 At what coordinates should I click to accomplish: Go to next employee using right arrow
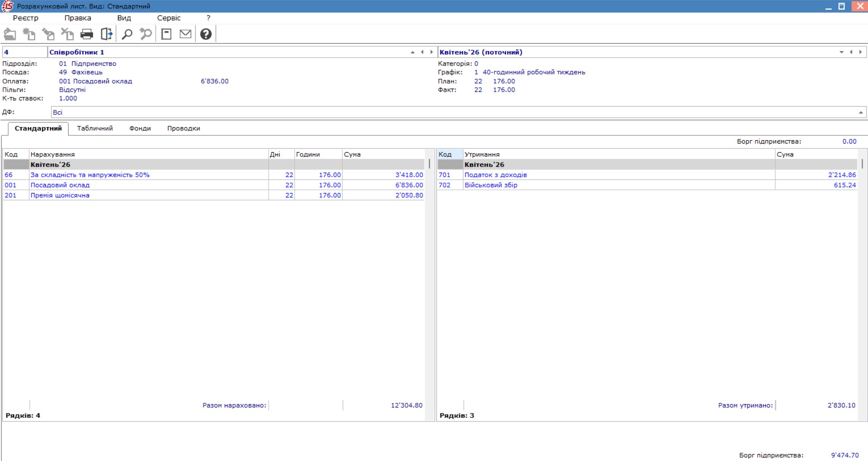point(432,52)
